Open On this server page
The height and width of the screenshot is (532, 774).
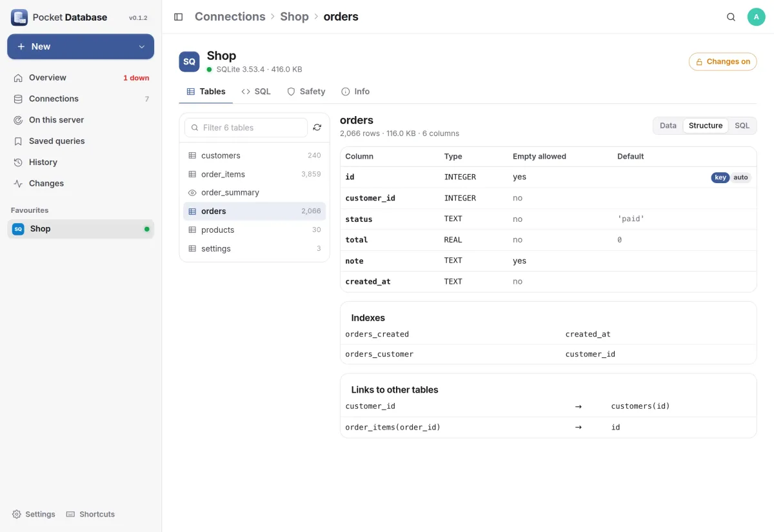coord(81,120)
